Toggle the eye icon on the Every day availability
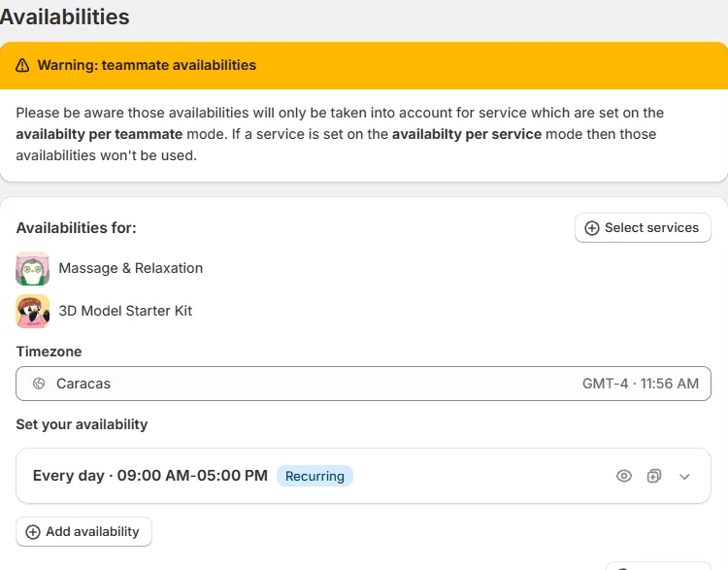The height and width of the screenshot is (570, 728). coord(623,476)
